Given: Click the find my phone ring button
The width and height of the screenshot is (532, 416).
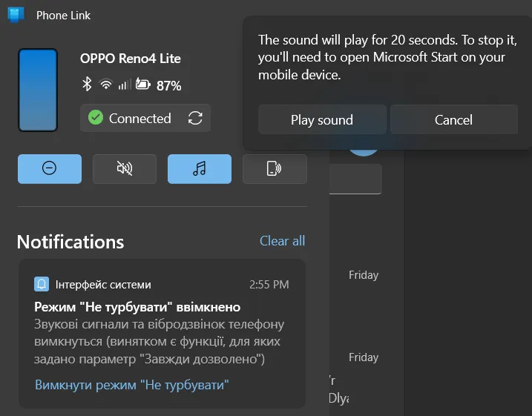Looking at the screenshot, I should 275,169.
